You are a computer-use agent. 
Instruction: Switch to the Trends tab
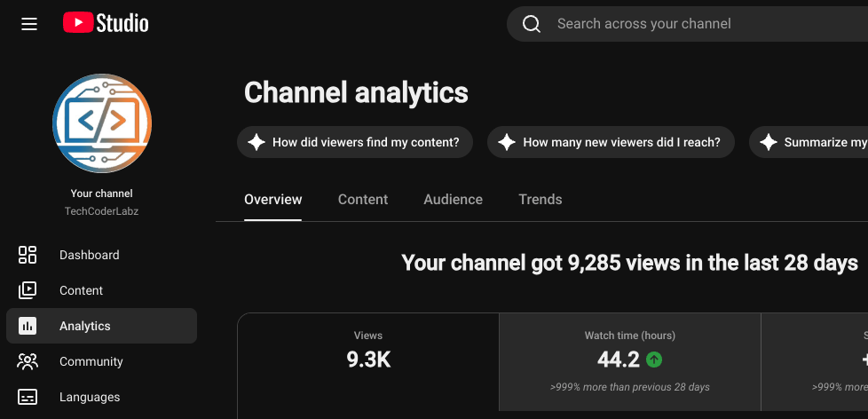tap(540, 199)
